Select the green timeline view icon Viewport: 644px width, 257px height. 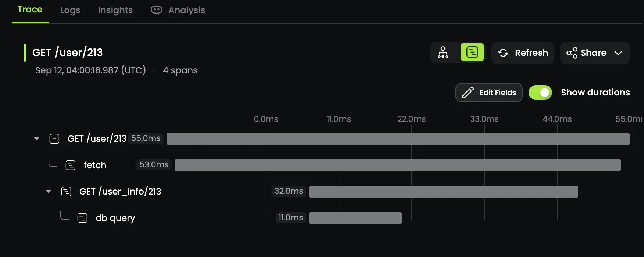pos(472,53)
